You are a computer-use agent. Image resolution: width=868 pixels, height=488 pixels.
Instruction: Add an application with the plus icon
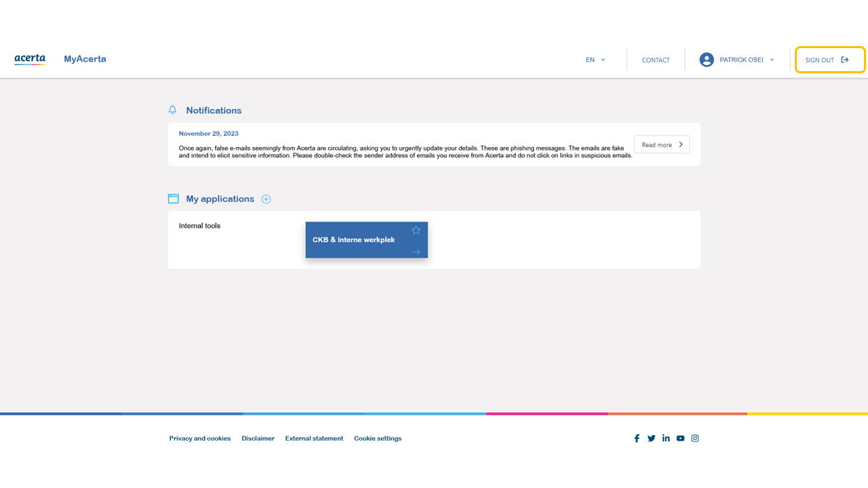click(x=267, y=199)
